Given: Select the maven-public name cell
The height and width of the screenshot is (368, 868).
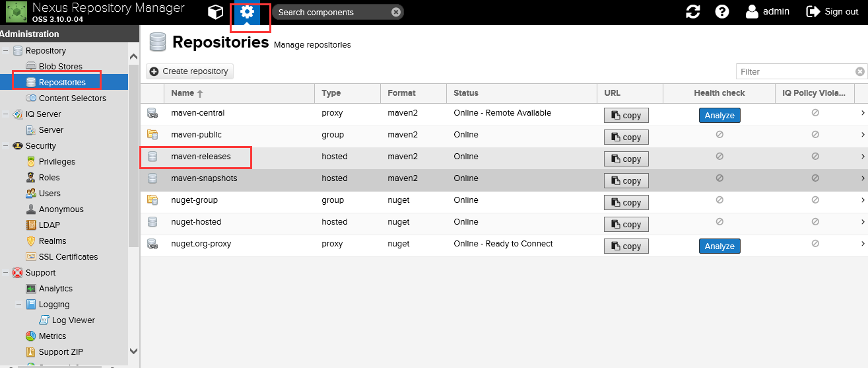Looking at the screenshot, I should coord(239,135).
